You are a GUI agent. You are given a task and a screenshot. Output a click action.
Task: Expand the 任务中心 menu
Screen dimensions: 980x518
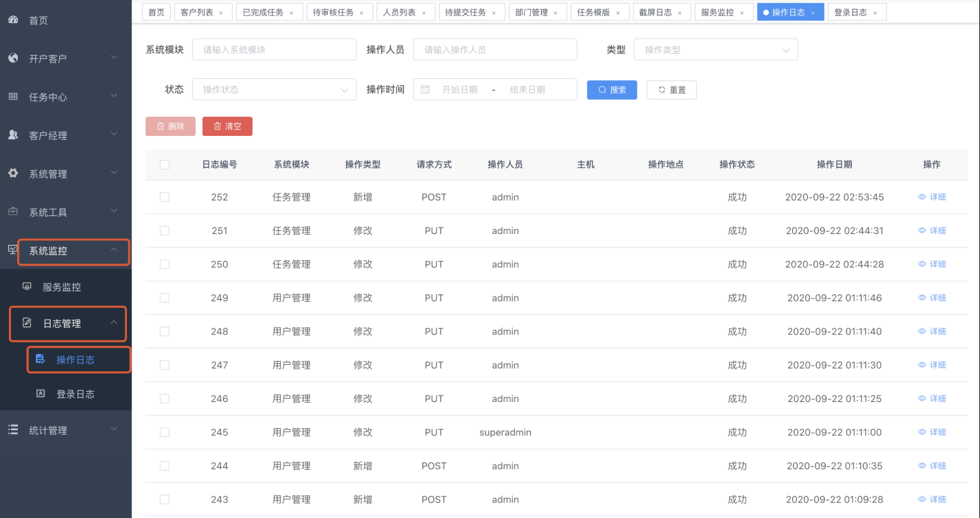(65, 97)
